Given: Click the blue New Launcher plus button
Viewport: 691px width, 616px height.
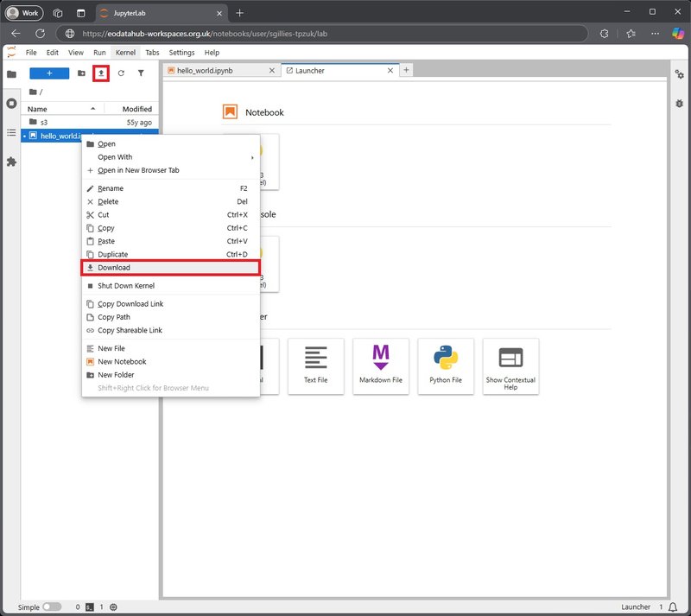Looking at the screenshot, I should click(49, 73).
